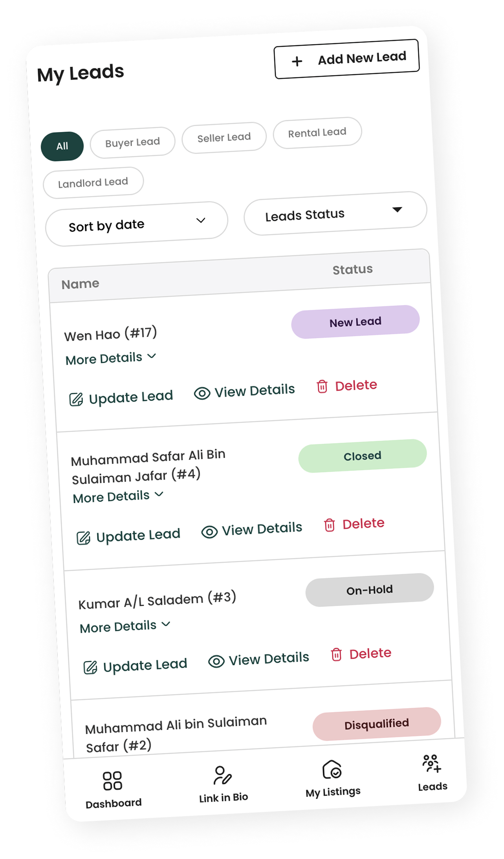The height and width of the screenshot is (859, 504).
Task: Toggle the Landlord Lead filter chip
Action: click(x=93, y=183)
